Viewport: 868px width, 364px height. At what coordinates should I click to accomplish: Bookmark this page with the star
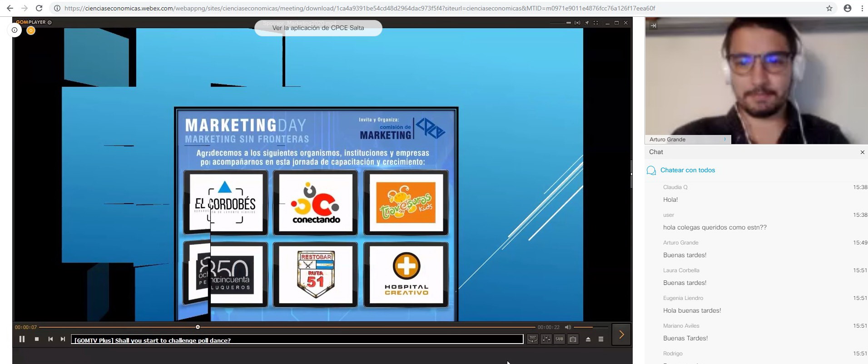point(829,8)
